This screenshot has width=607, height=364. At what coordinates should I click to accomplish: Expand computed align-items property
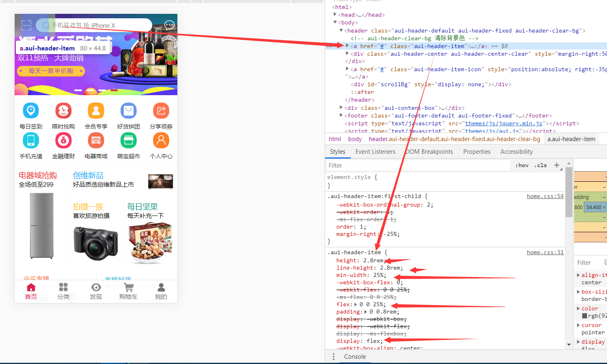coord(579,275)
